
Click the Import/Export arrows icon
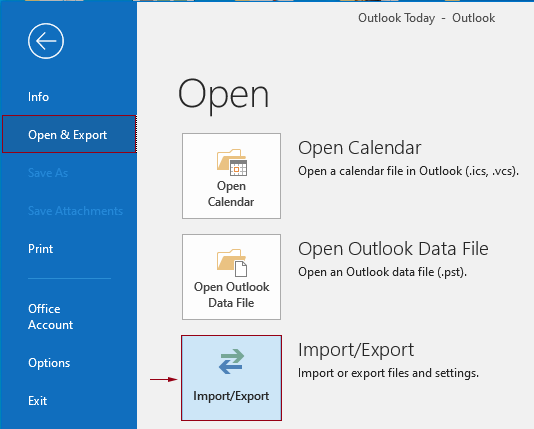(x=232, y=362)
